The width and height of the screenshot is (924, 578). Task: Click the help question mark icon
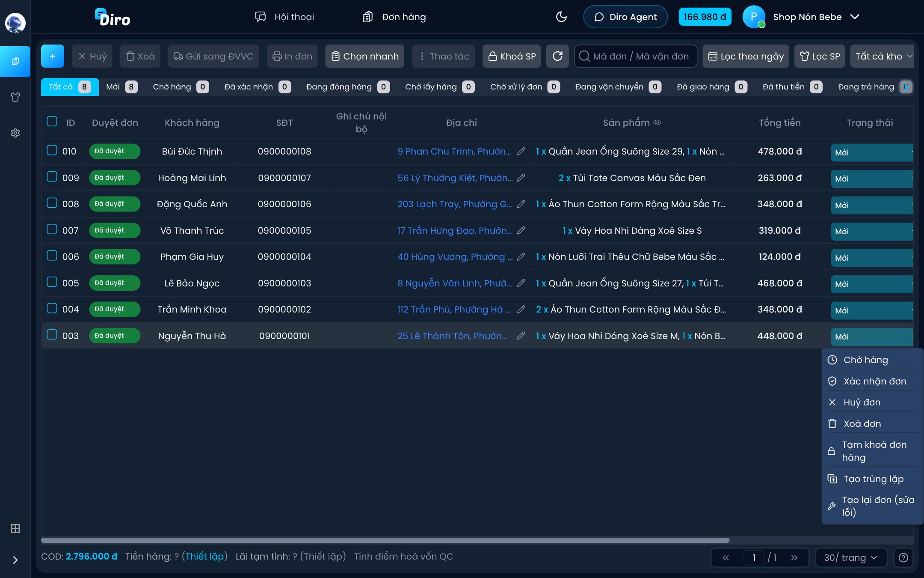[903, 557]
